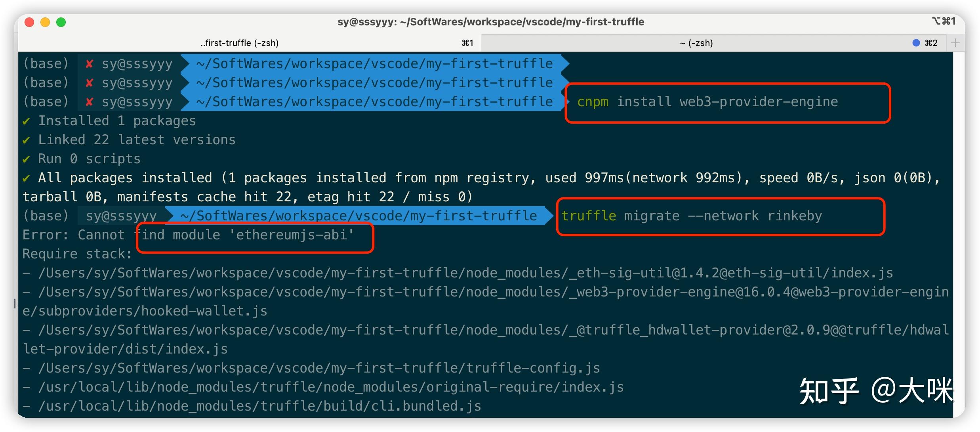Close the terminal window with red button

coord(29,22)
